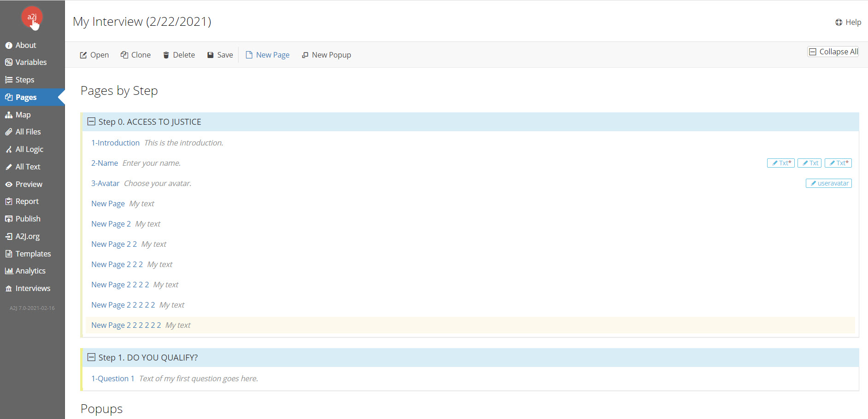Image resolution: width=868 pixels, height=419 pixels.
Task: Click the middle Txt field tag on 2-Name
Action: pos(809,163)
